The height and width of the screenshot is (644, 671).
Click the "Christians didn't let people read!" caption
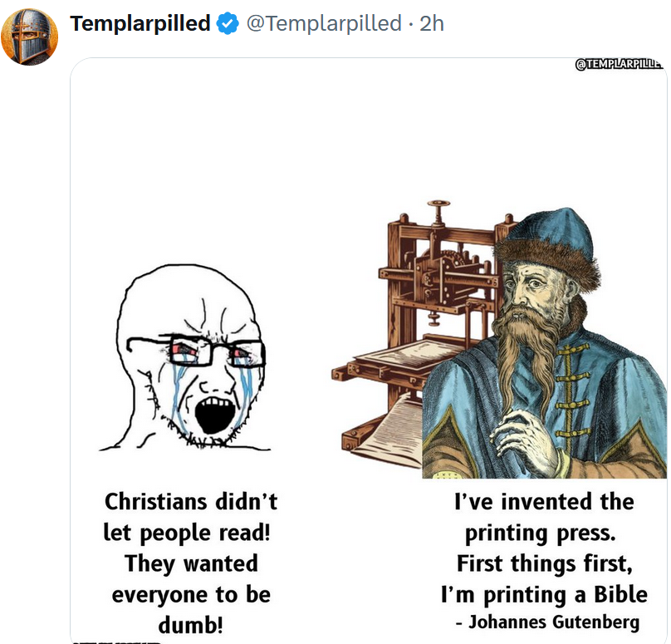click(x=190, y=517)
